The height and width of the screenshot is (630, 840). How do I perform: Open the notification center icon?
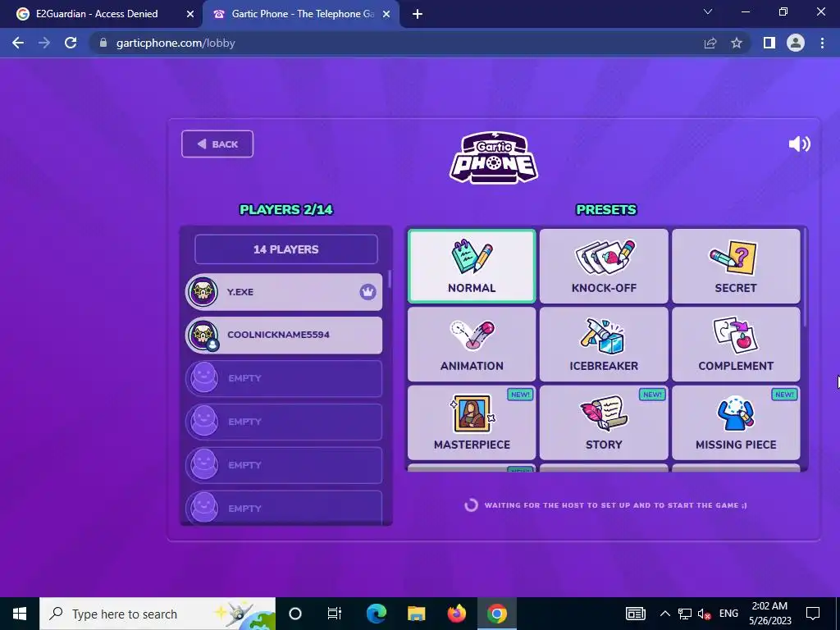[x=813, y=614]
